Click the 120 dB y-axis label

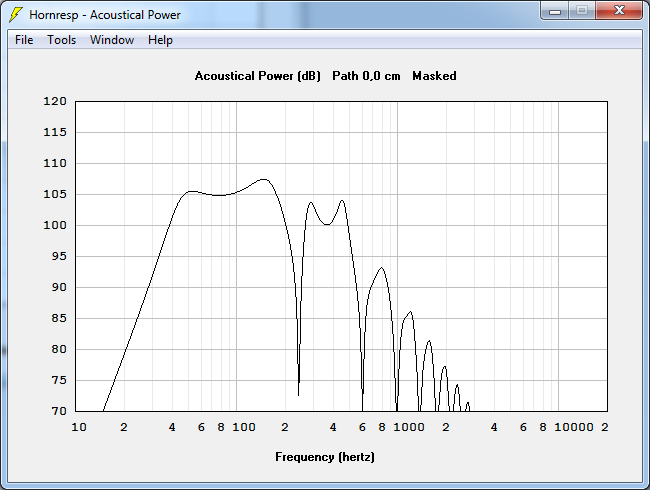55,102
